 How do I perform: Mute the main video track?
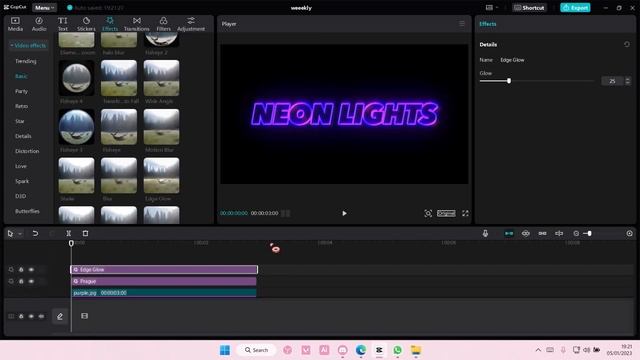point(41,316)
